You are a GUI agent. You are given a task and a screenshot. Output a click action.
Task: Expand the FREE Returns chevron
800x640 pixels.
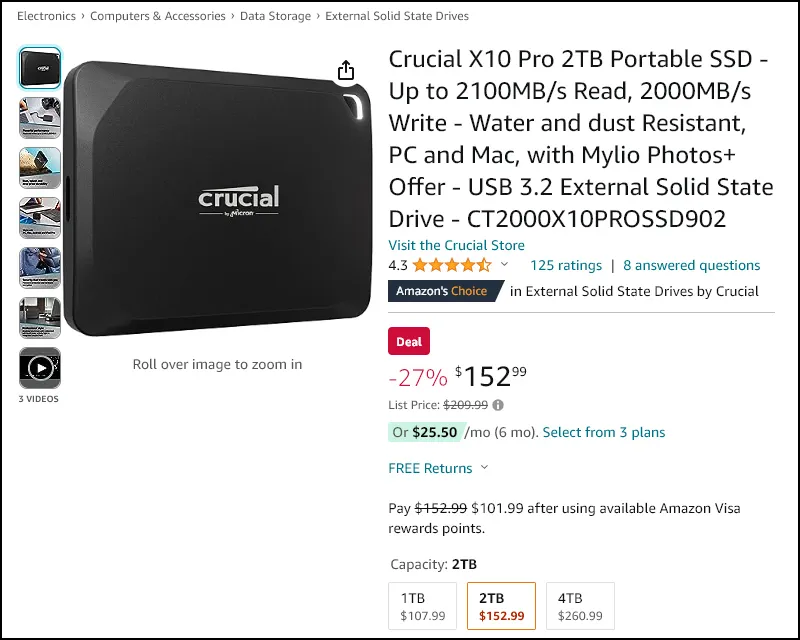click(x=485, y=467)
